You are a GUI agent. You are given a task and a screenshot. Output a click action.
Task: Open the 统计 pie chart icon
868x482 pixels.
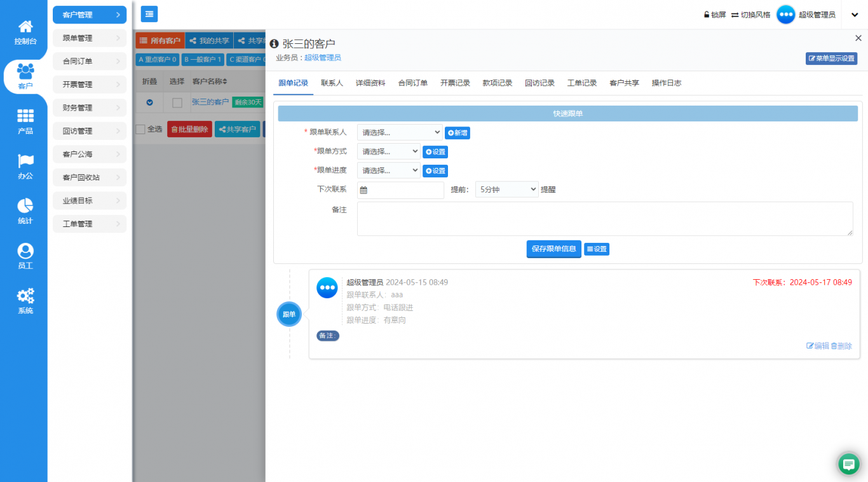click(x=25, y=206)
